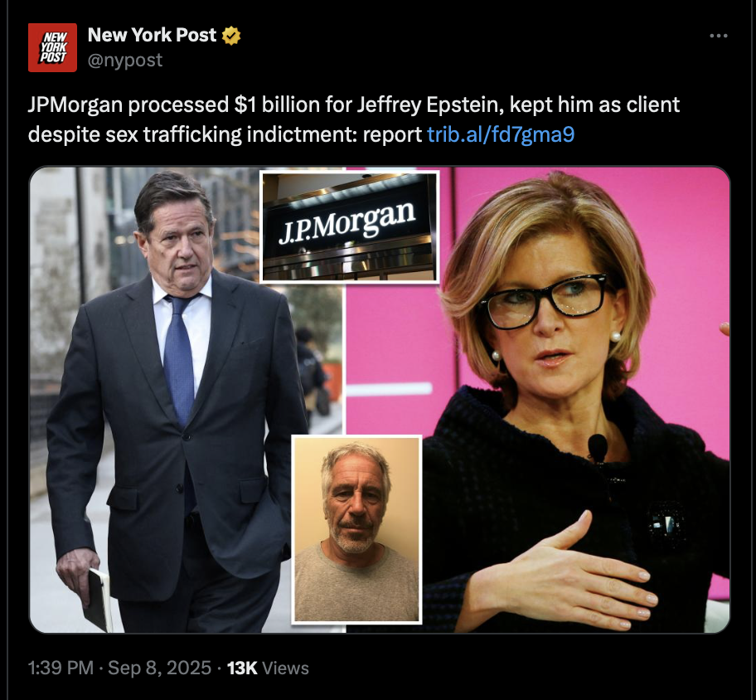Click the blue necktie in the photo
756x700 pixels.
179,358
